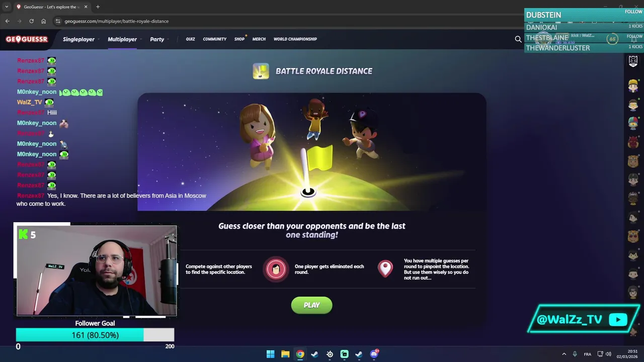Show hidden icons in the system tray
The width and height of the screenshot is (644, 362).
coord(564,354)
